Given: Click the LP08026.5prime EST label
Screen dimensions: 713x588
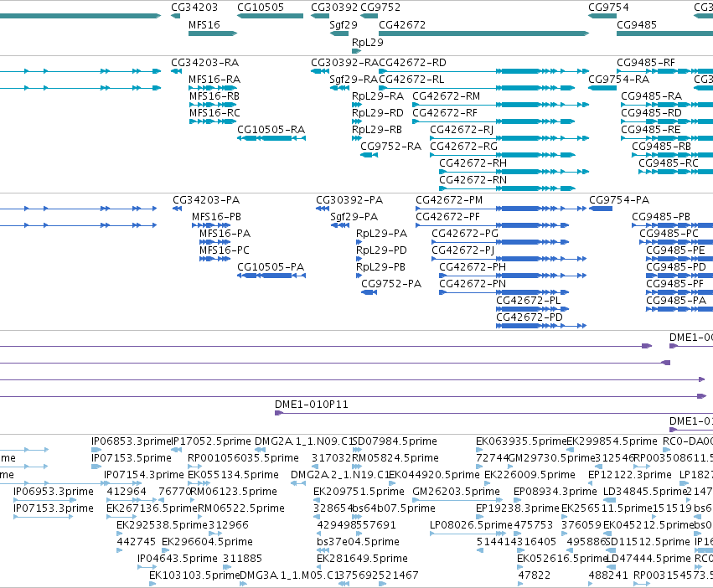Looking at the screenshot, I should point(471,525).
